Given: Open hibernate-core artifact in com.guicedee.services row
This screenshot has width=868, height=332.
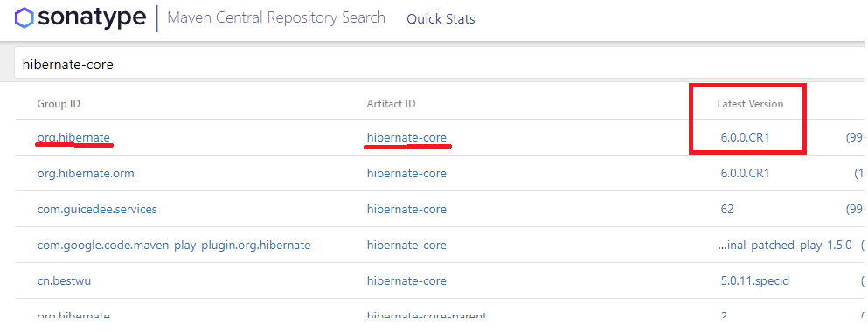Looking at the screenshot, I should click(406, 209).
